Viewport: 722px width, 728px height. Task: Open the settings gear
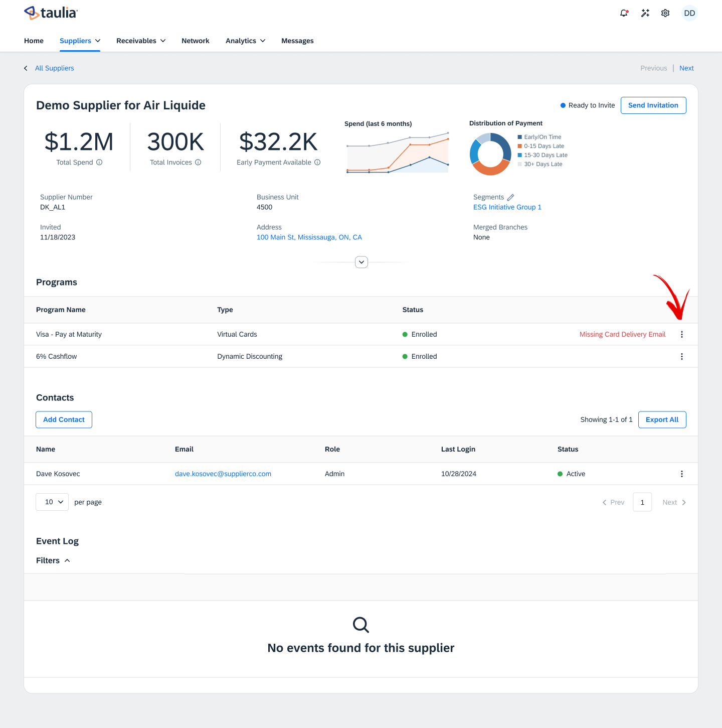[x=665, y=13]
